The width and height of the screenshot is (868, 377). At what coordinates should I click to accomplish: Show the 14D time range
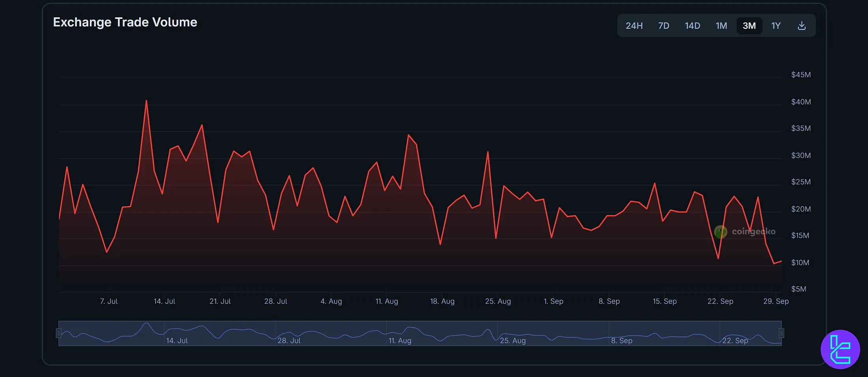[x=692, y=26]
